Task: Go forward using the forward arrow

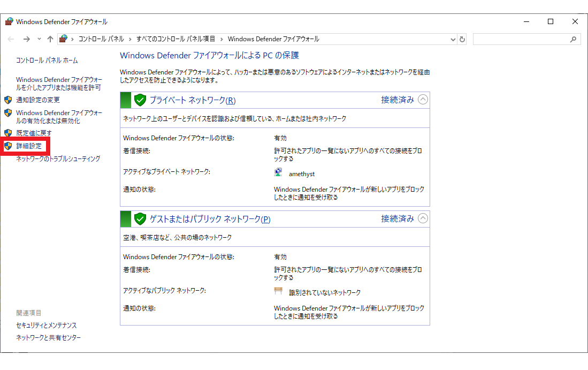Action: [x=26, y=39]
